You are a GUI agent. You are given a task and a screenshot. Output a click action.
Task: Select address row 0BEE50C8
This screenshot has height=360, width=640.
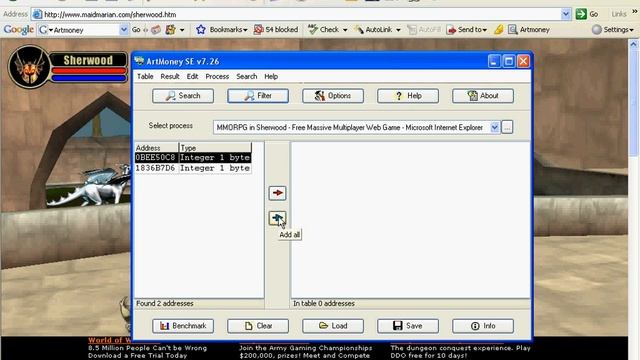pyautogui.click(x=193, y=158)
